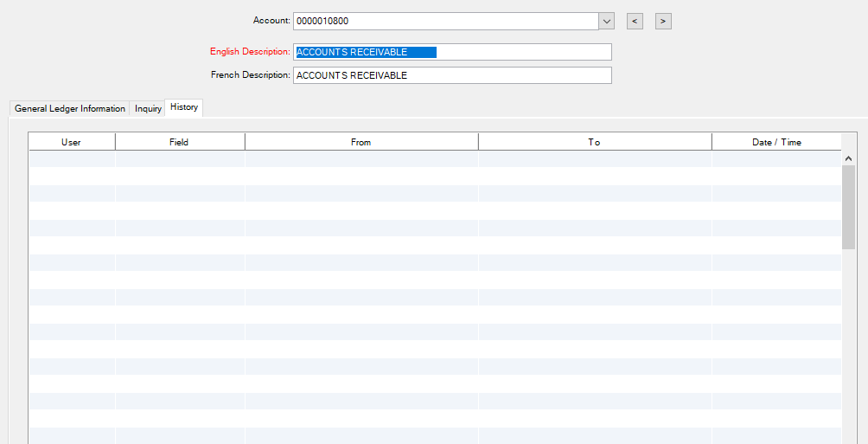Go to previous account with < button
Image resolution: width=868 pixels, height=444 pixels.
pos(635,21)
